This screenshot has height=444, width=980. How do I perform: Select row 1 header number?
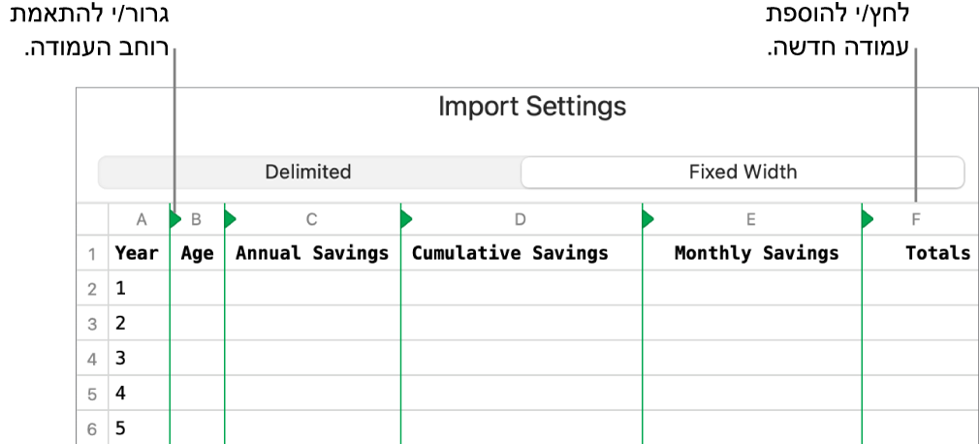coord(92,254)
